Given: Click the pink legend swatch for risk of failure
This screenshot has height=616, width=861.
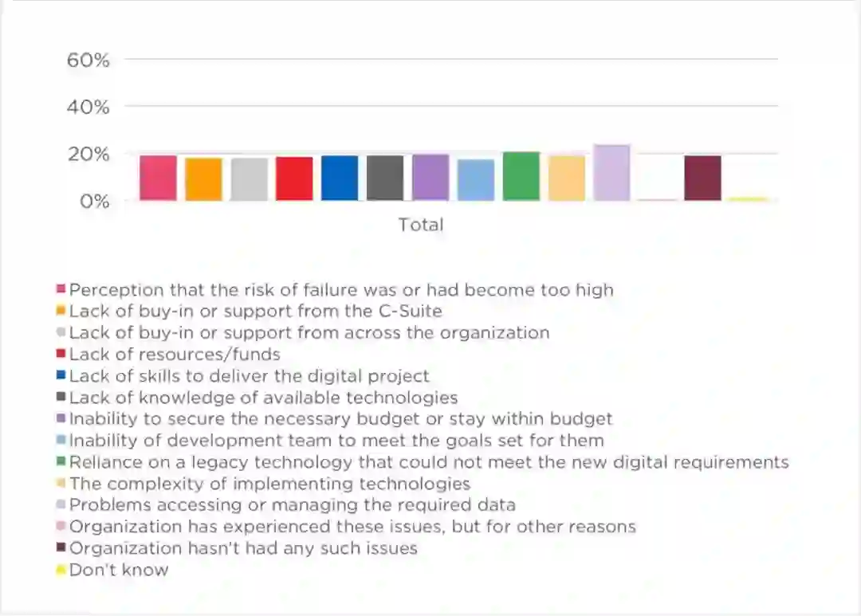Looking at the screenshot, I should tap(61, 289).
